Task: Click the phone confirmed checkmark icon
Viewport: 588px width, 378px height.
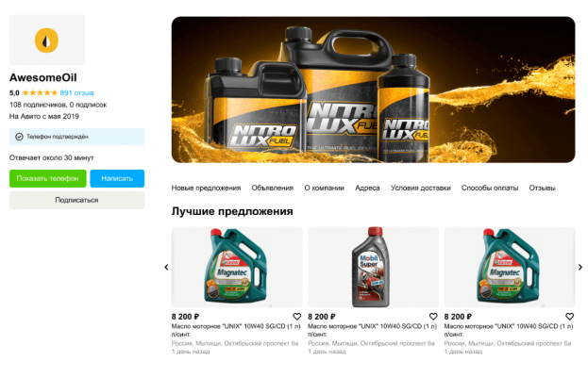Action: (19, 137)
